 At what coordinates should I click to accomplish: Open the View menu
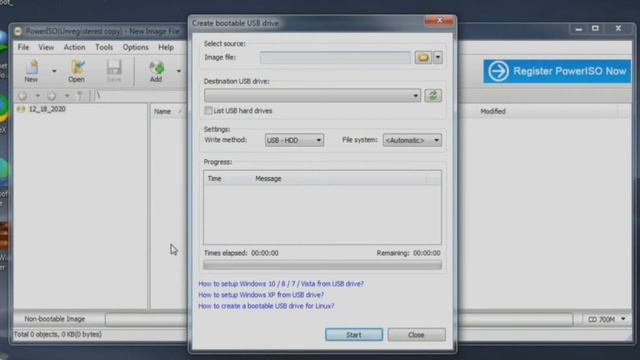tap(46, 47)
